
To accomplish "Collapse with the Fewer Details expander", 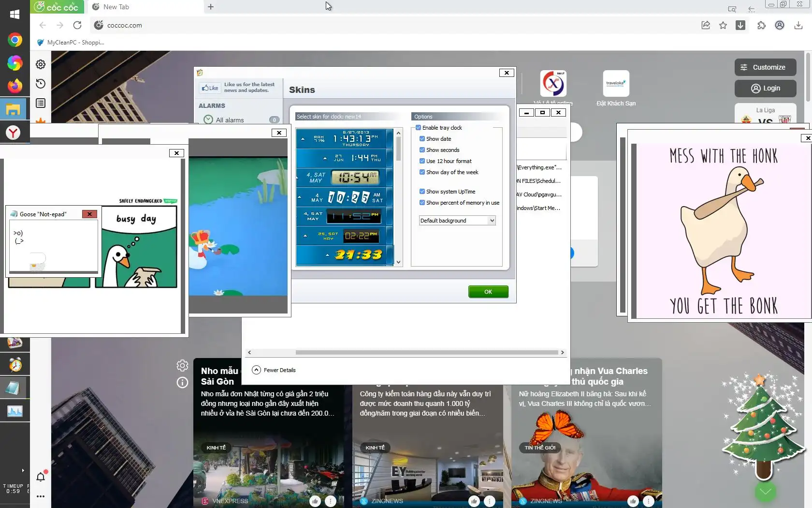I will [x=274, y=370].
